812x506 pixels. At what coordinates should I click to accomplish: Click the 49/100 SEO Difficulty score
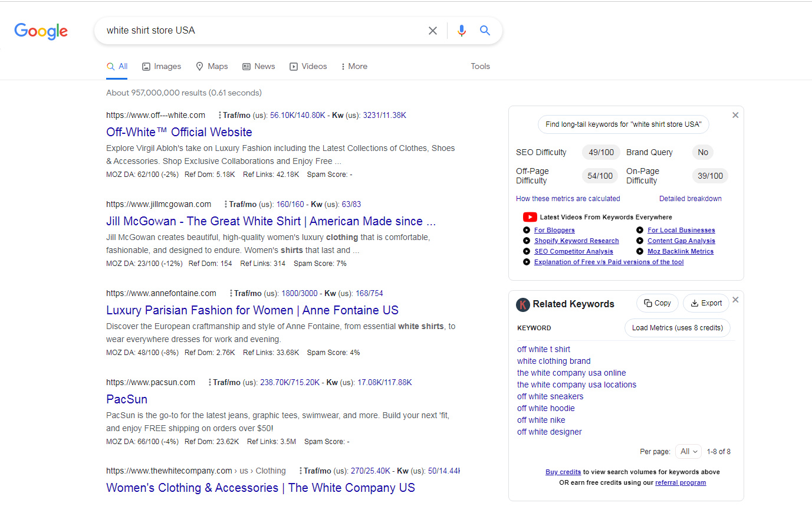click(x=601, y=152)
